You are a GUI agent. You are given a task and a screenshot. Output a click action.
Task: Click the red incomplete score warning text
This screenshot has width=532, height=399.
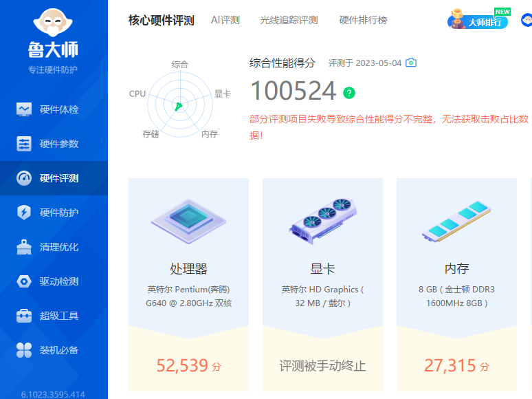(389, 127)
